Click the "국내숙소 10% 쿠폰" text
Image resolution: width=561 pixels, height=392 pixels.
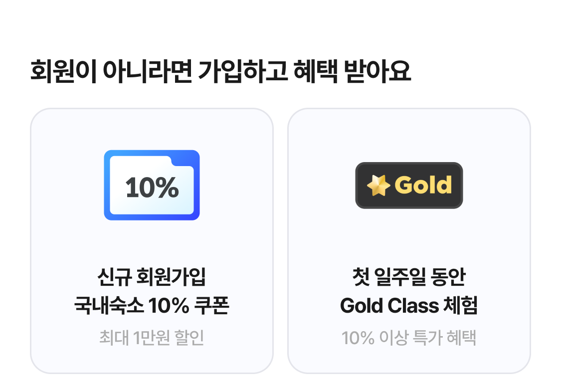tap(152, 306)
